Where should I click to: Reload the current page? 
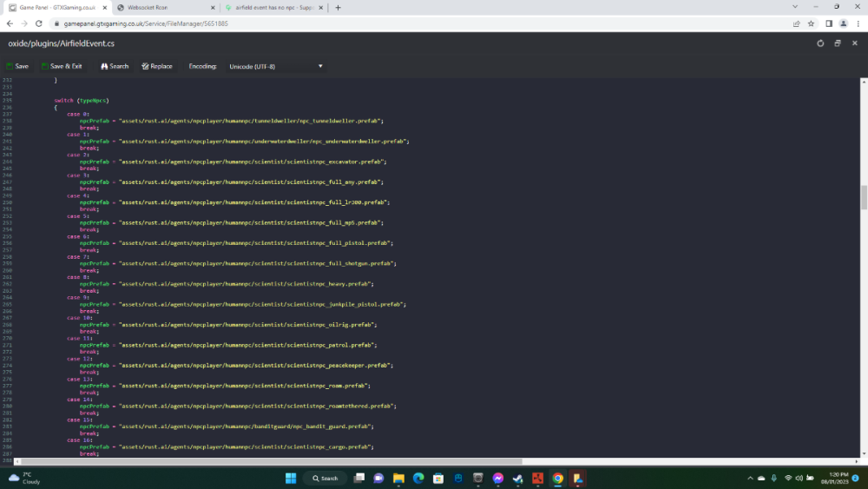pyautogui.click(x=39, y=23)
